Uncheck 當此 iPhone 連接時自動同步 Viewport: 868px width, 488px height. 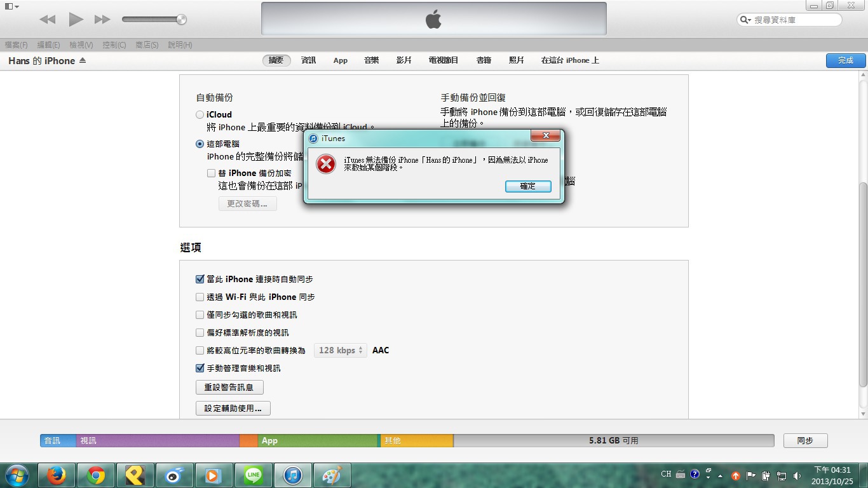(200, 280)
